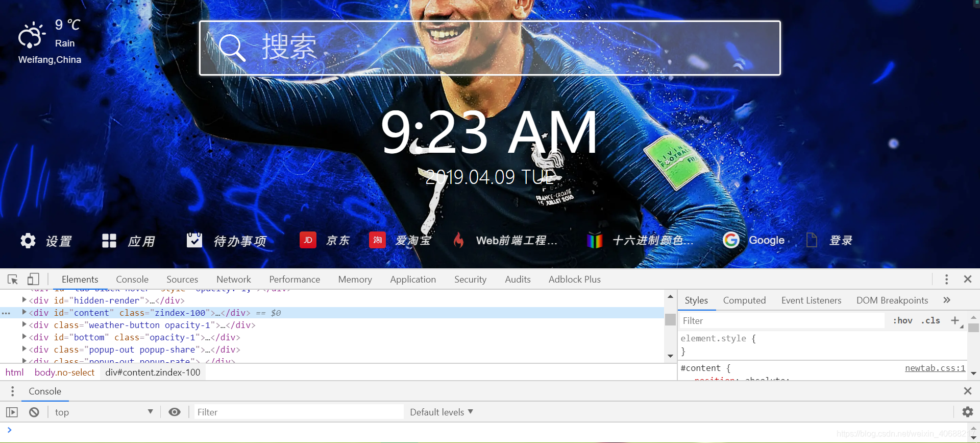Switch to the Application tab
This screenshot has height=443, width=980.
(413, 279)
